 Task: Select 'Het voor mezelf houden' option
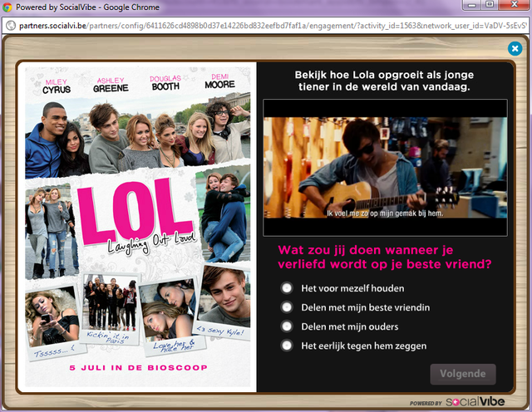coord(287,288)
